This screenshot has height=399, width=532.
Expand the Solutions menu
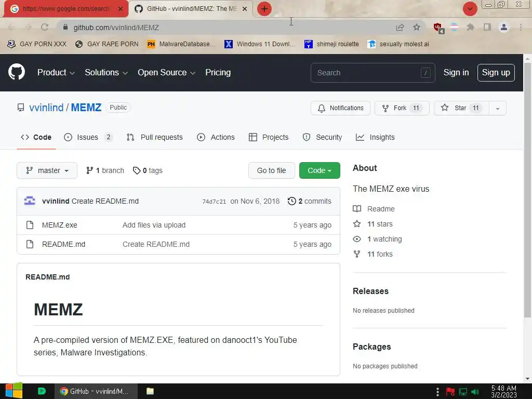pos(106,73)
